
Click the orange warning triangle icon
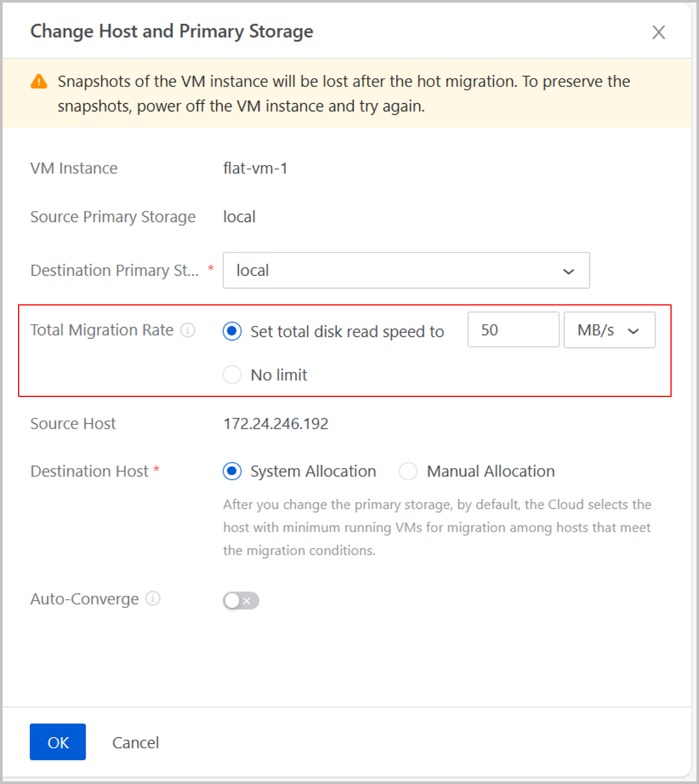tap(39, 82)
